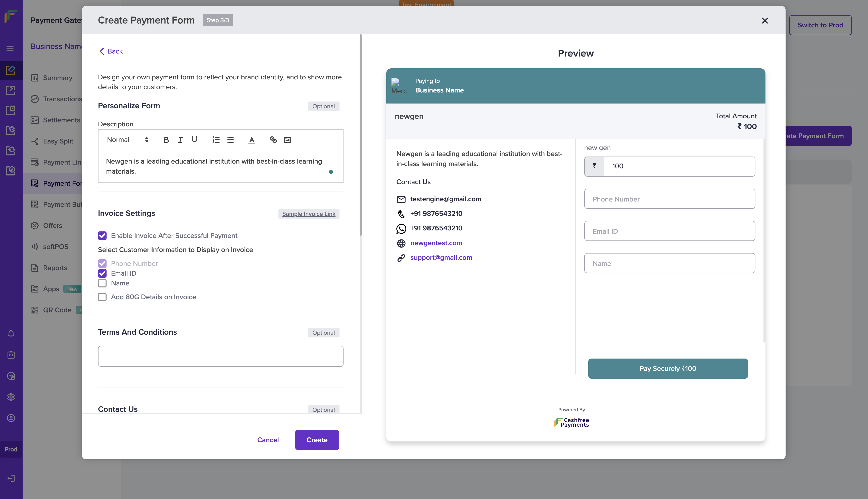Open the Offers menu item
Screen dimensions: 868x499
pyautogui.click(x=53, y=226)
